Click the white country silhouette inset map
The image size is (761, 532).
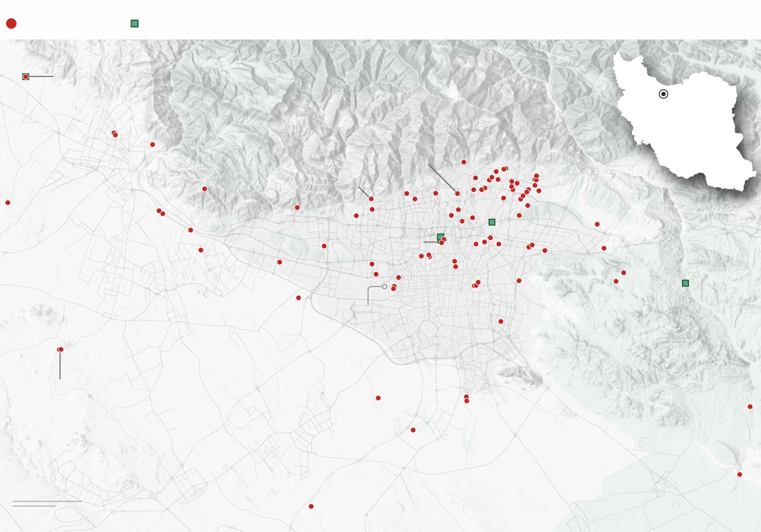[x=684, y=121]
